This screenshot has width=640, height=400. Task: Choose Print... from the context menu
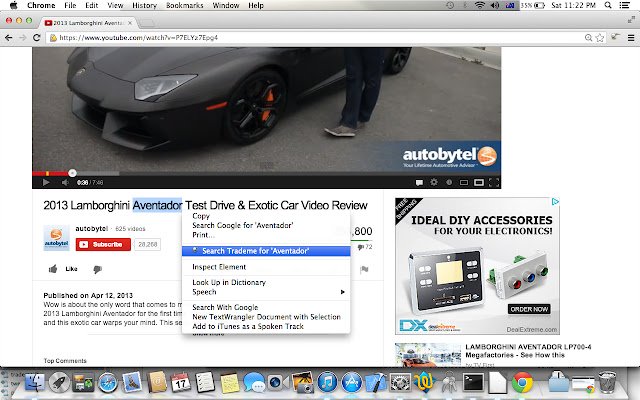coord(203,235)
